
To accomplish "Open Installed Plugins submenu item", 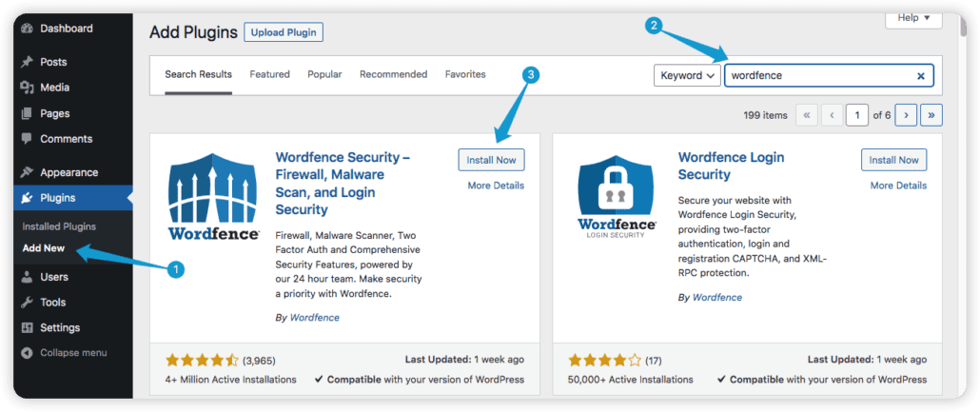I will pos(59,226).
